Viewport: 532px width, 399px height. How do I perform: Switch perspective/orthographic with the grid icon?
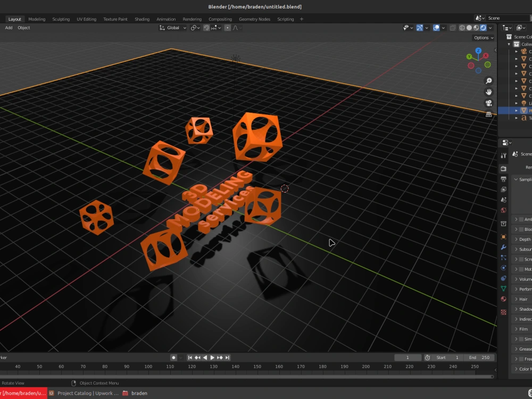(488, 114)
